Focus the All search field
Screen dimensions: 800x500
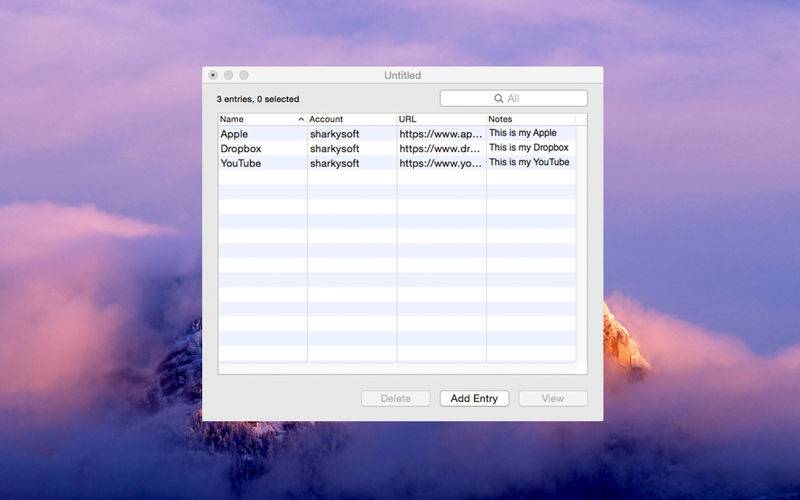514,98
